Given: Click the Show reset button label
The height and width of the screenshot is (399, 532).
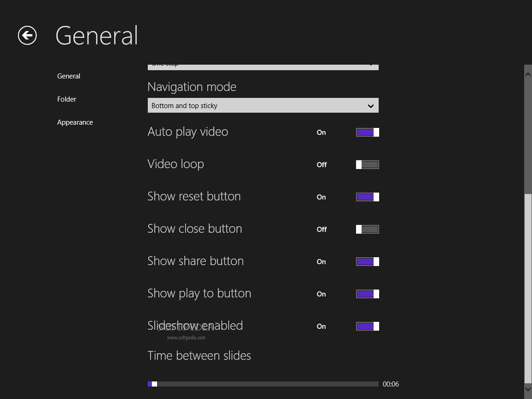Looking at the screenshot, I should coord(194,196).
